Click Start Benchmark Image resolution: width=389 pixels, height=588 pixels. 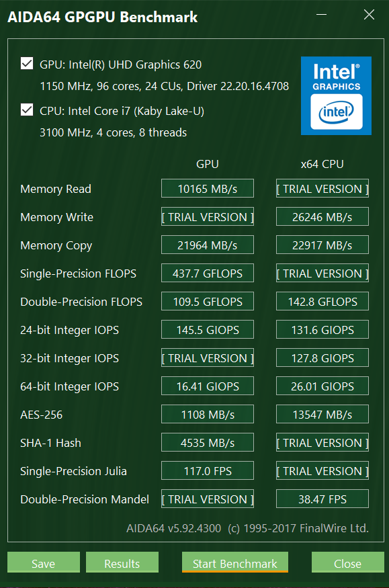coord(235,562)
